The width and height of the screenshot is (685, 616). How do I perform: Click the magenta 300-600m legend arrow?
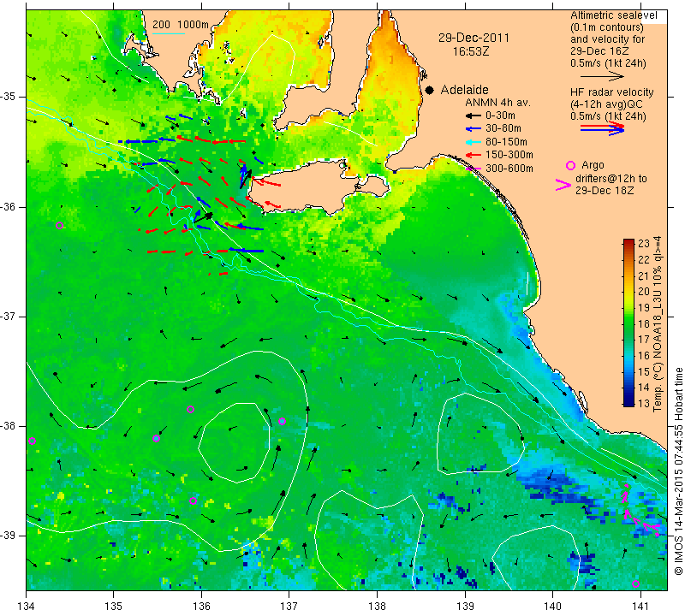(x=473, y=168)
